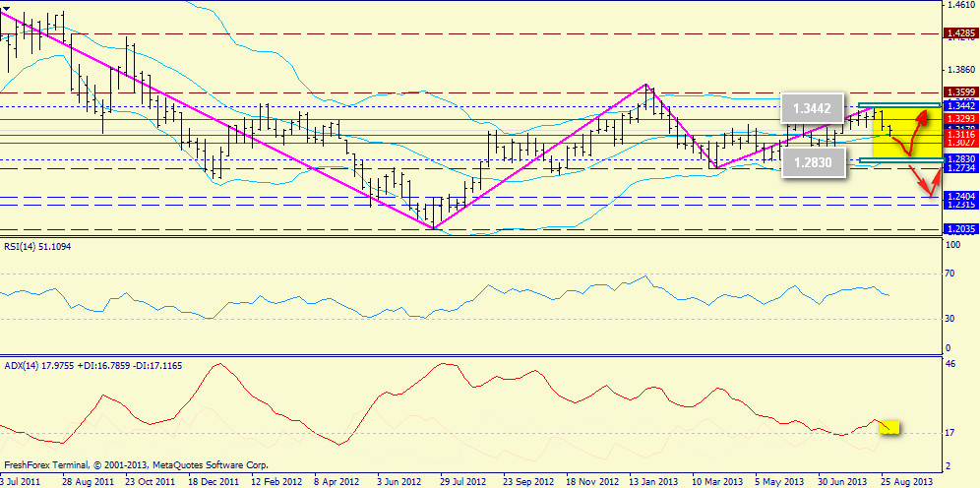Click the 1.2035 price level tag
The width and height of the screenshot is (980, 488).
coord(959,229)
